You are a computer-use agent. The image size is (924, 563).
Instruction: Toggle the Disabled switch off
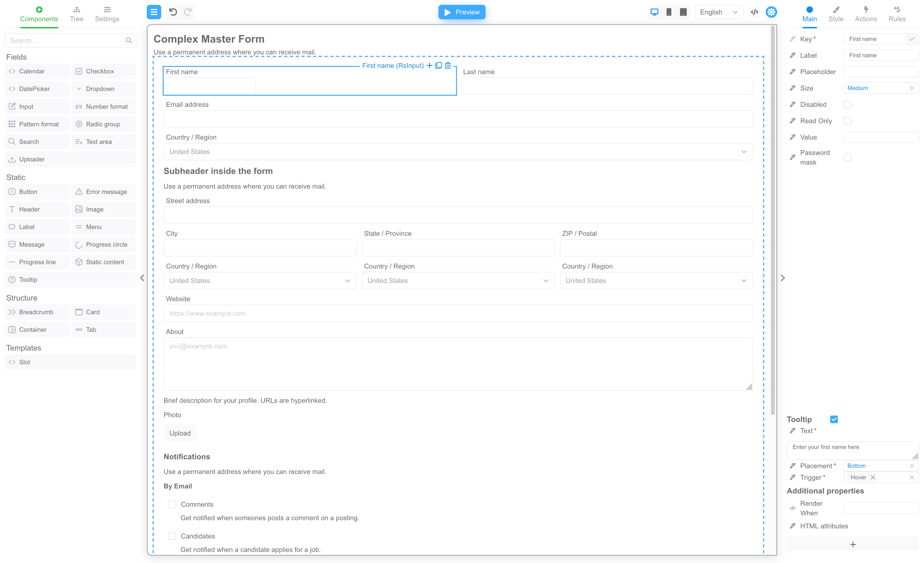pyautogui.click(x=848, y=104)
